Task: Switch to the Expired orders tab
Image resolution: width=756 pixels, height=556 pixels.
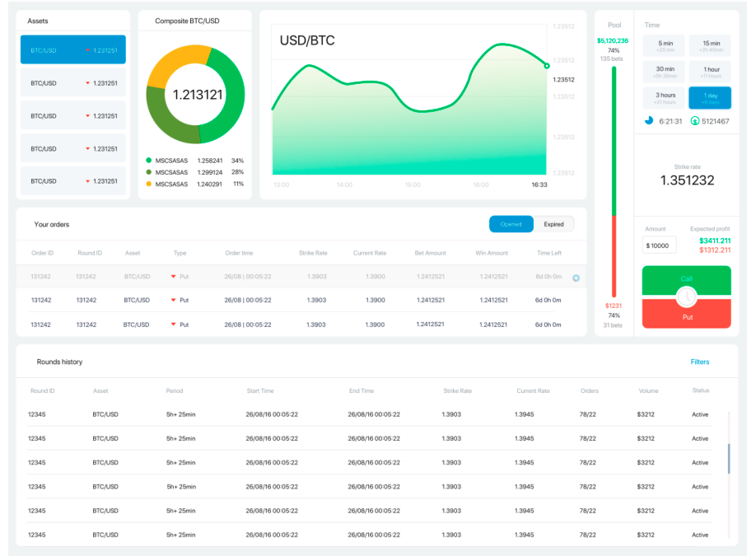Action: 554,224
